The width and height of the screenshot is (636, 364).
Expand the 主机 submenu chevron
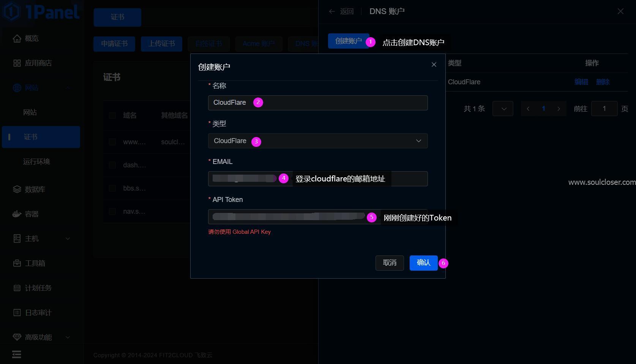68,239
